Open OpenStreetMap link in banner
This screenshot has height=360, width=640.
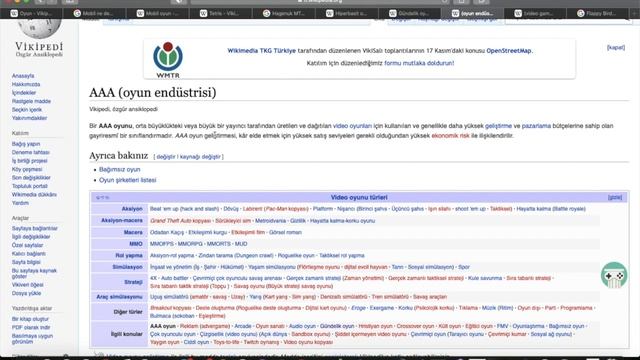click(x=509, y=51)
